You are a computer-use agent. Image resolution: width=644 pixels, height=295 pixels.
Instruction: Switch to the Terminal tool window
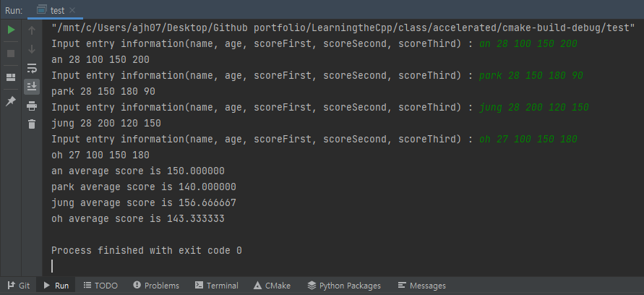point(216,286)
